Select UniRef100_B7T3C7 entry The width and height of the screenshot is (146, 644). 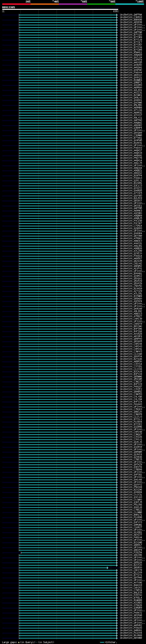pos(131,42)
